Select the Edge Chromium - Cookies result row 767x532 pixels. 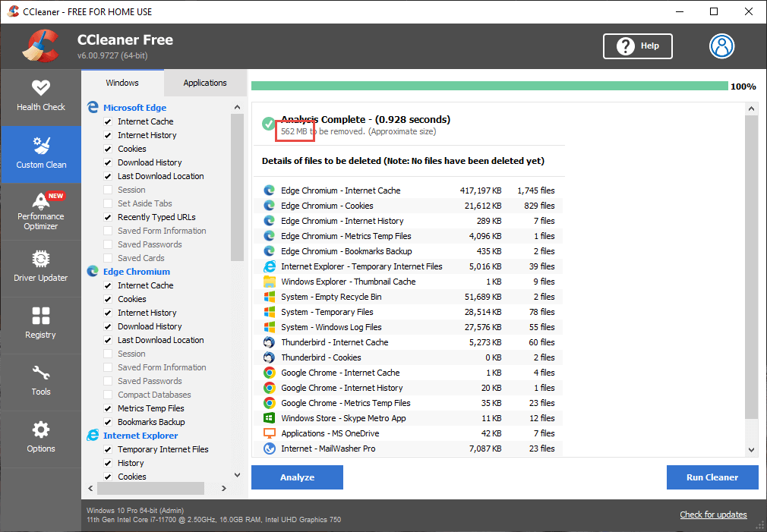click(408, 206)
